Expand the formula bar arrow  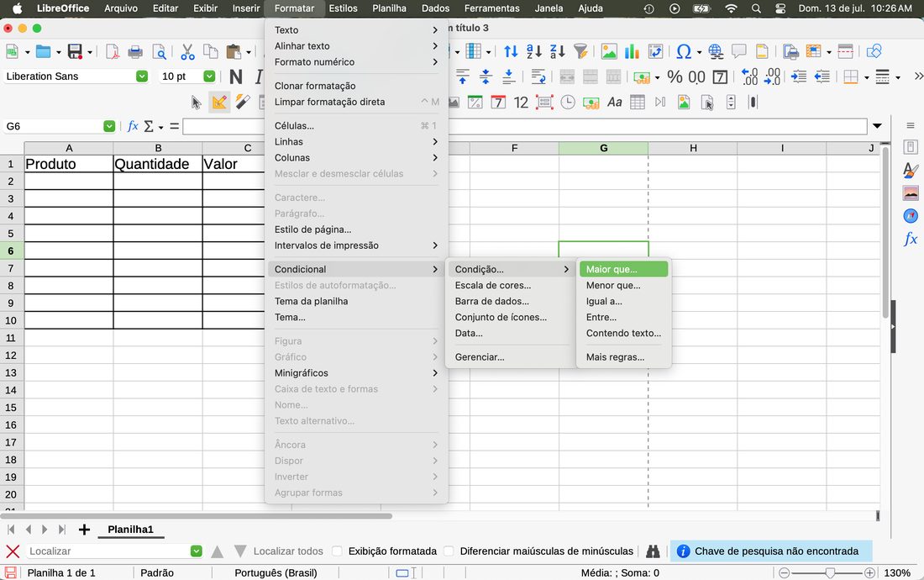coord(878,125)
